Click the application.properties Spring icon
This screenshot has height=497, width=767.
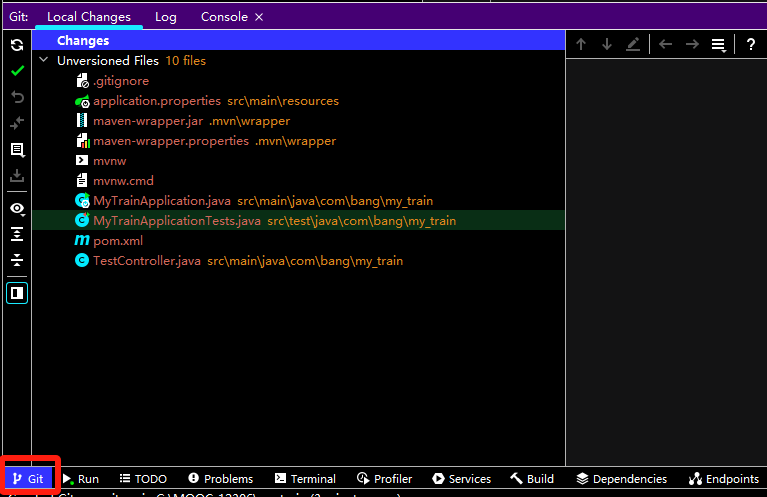click(x=82, y=101)
